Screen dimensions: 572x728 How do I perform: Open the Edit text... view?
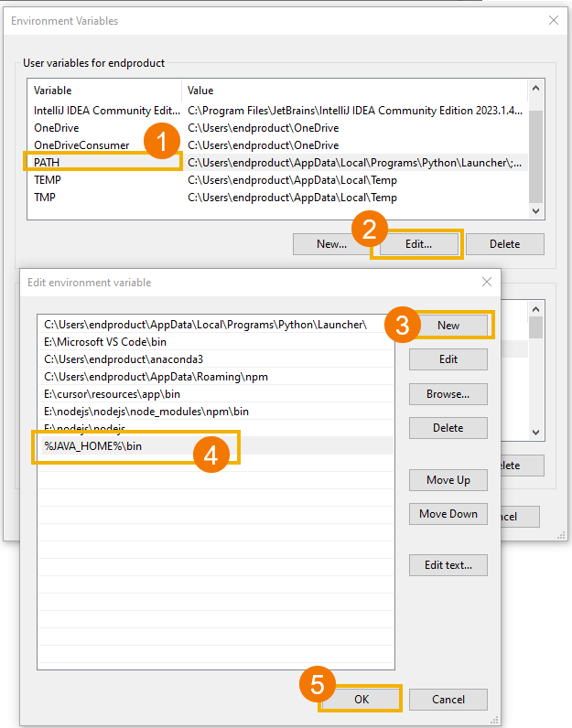pos(448,565)
